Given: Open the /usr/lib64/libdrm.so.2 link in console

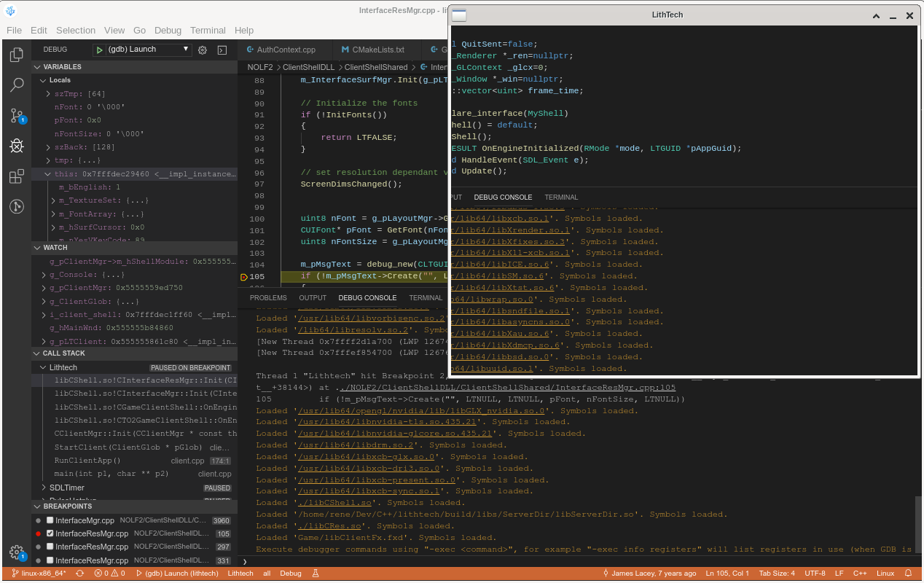Looking at the screenshot, I should click(x=356, y=445).
